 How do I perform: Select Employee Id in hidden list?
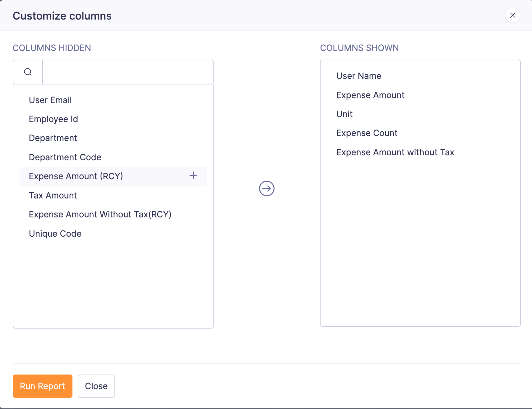pyautogui.click(x=53, y=119)
